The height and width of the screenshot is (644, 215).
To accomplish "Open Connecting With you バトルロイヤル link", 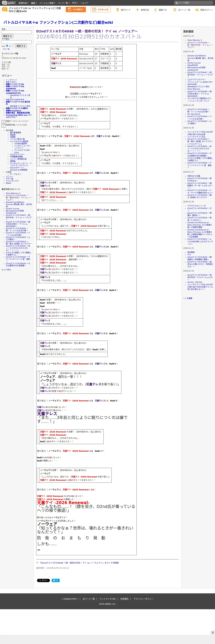I will [x=19, y=116].
